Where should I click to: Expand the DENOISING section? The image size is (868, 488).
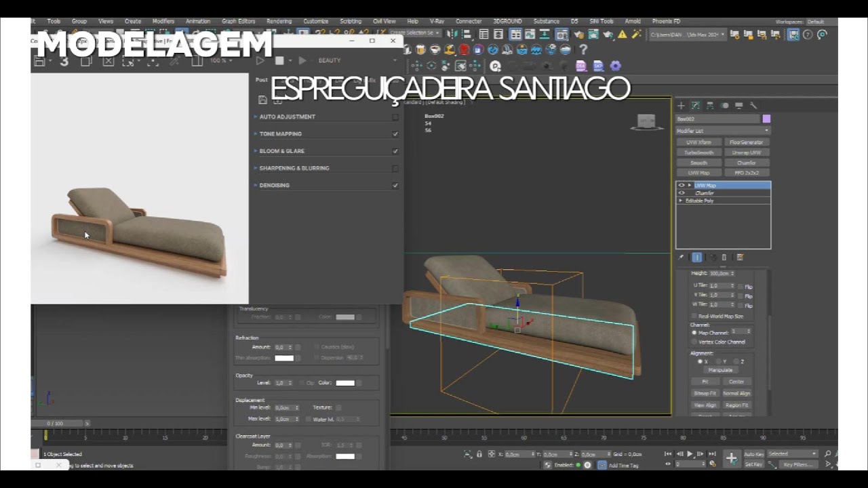[256, 185]
